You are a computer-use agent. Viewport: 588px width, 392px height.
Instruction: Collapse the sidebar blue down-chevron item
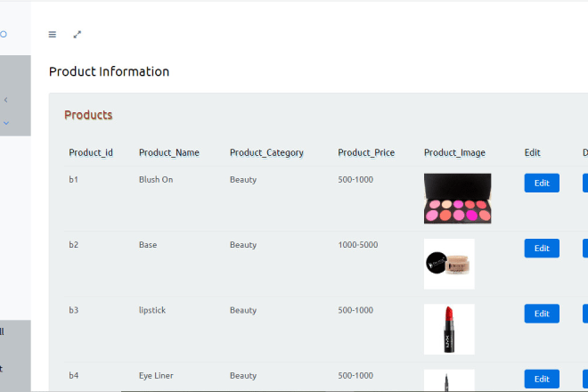tap(5, 123)
